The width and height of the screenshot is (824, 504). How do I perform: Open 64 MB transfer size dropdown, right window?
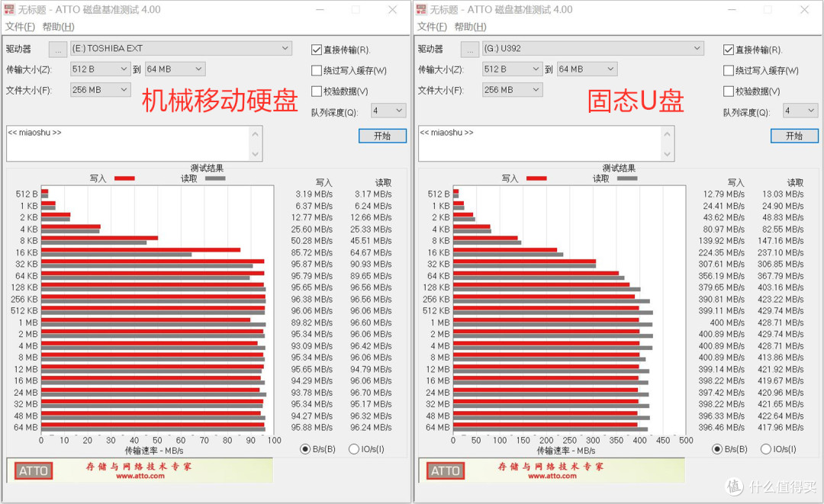587,69
